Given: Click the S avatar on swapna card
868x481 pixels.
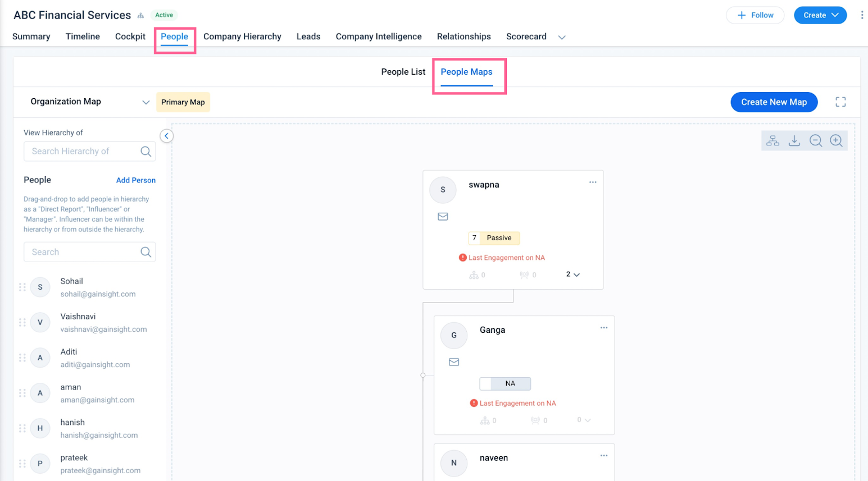Looking at the screenshot, I should (443, 190).
